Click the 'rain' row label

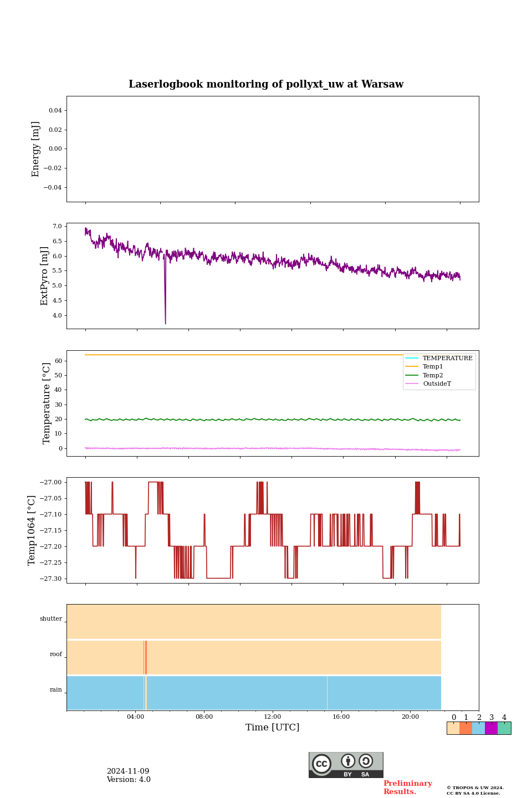tap(56, 690)
